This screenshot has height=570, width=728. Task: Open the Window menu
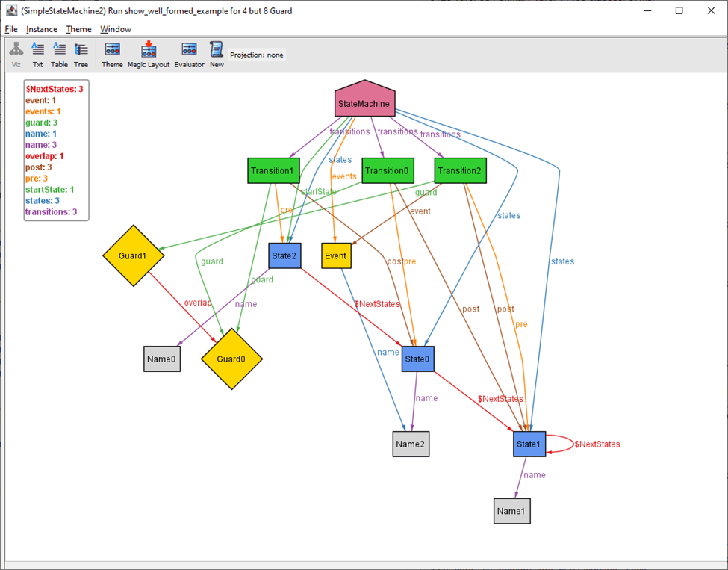tap(116, 29)
